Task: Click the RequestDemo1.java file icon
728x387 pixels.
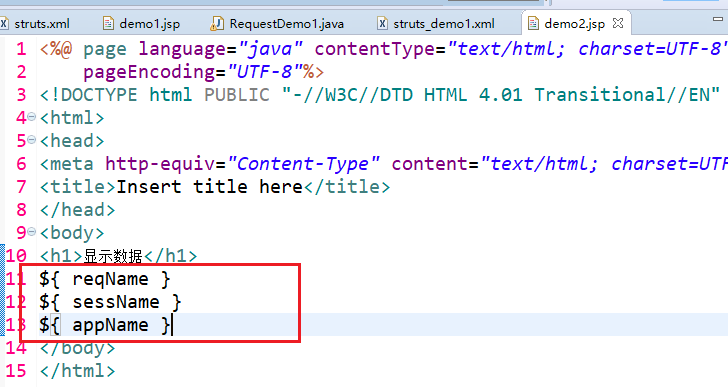Action: (x=217, y=23)
